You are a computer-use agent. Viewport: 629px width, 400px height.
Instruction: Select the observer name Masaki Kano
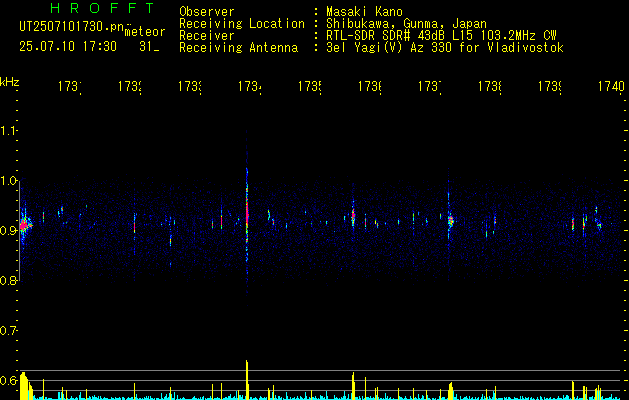point(364,12)
